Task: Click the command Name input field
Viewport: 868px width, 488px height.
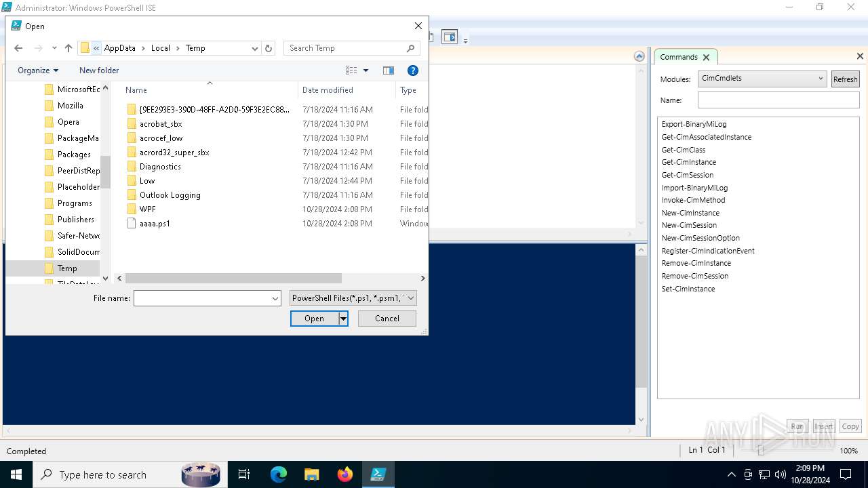Action: [778, 100]
